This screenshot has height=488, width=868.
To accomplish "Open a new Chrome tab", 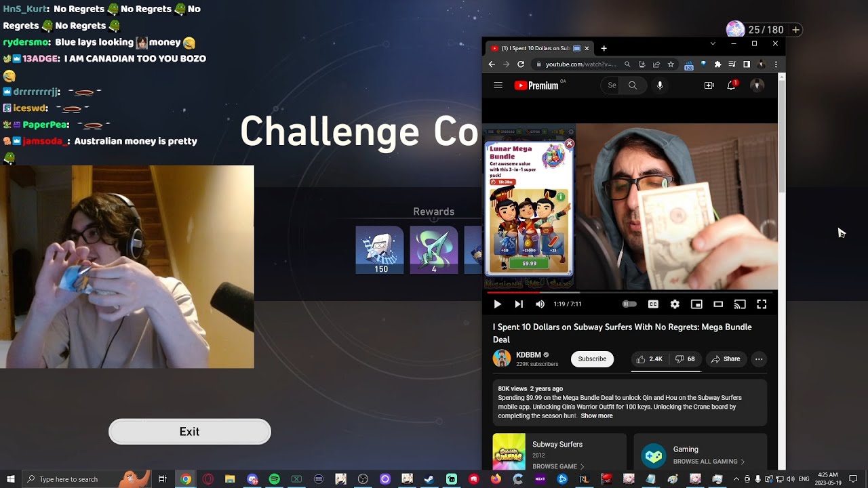I will [604, 48].
